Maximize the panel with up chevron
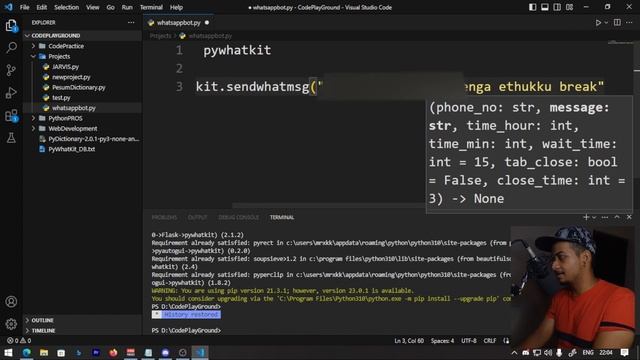The width and height of the screenshot is (640, 360). pos(617,217)
